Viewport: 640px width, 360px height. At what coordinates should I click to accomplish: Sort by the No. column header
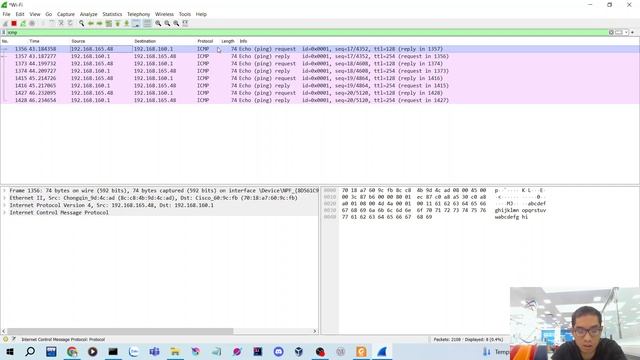point(5,41)
